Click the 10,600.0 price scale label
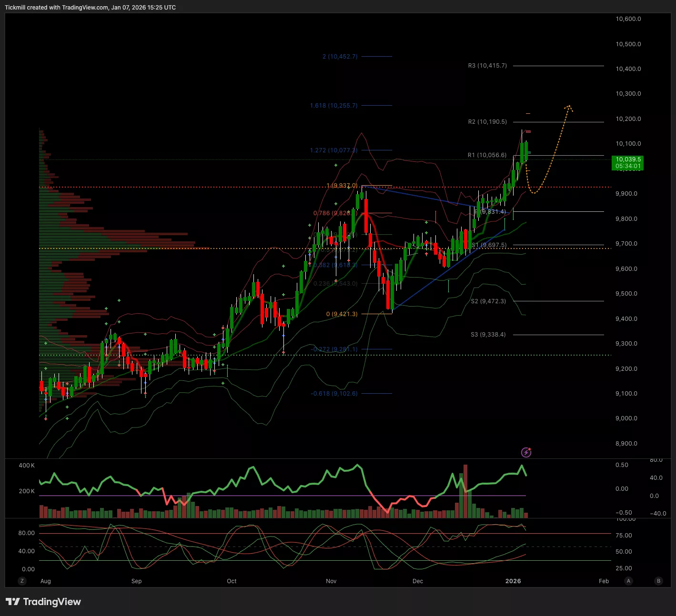676x616 pixels. tap(628, 19)
